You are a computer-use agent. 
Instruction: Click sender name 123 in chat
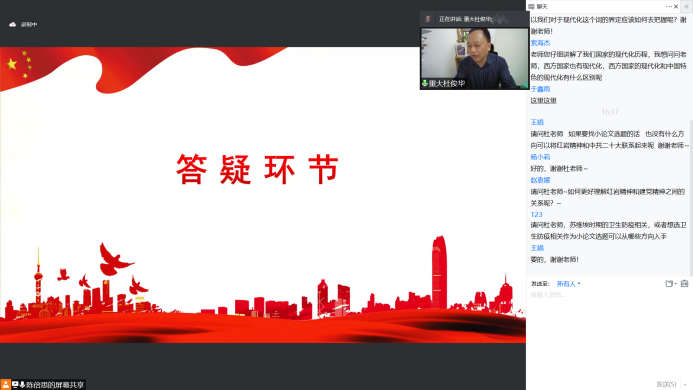536,214
